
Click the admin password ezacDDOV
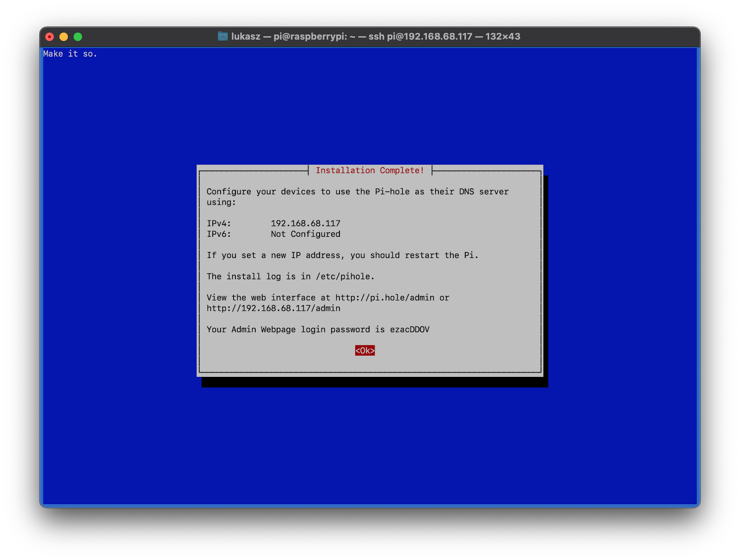click(410, 329)
